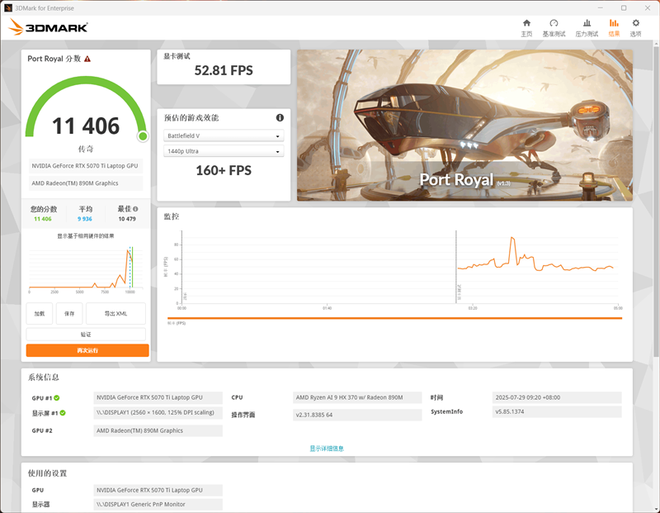Open the 基准测试 benchmarks gauge icon
This screenshot has width=660, height=513.
554,26
